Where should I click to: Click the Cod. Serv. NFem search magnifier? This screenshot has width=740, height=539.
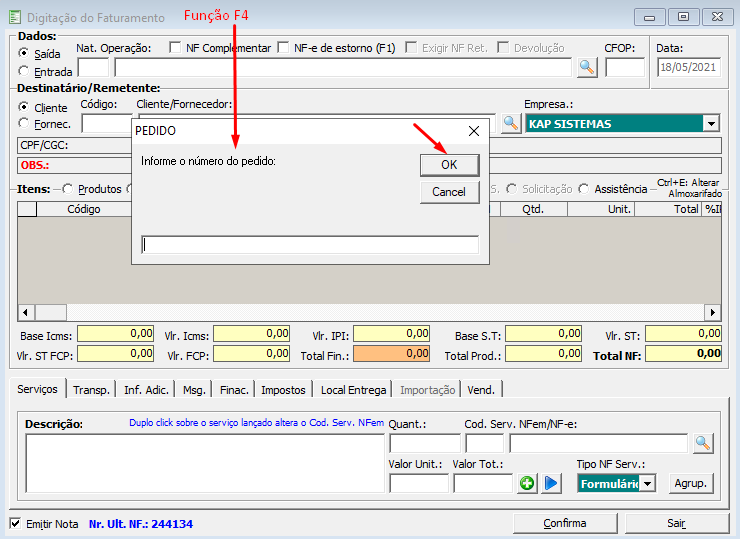(703, 443)
